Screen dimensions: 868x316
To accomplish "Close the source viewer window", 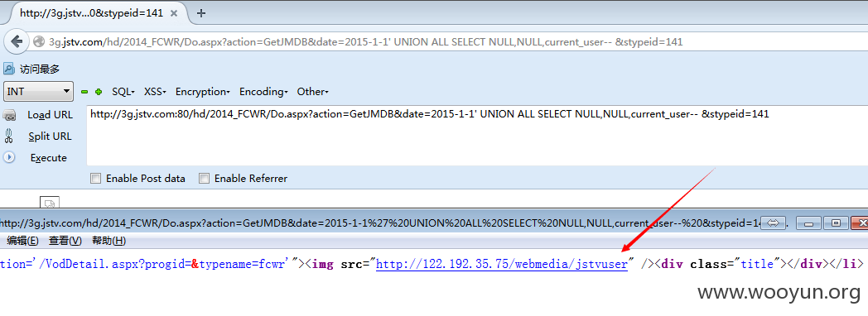I will tap(860, 223).
